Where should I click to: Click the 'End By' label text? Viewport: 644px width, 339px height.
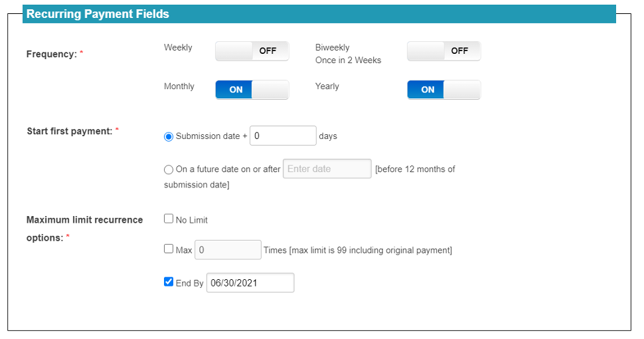click(x=189, y=283)
